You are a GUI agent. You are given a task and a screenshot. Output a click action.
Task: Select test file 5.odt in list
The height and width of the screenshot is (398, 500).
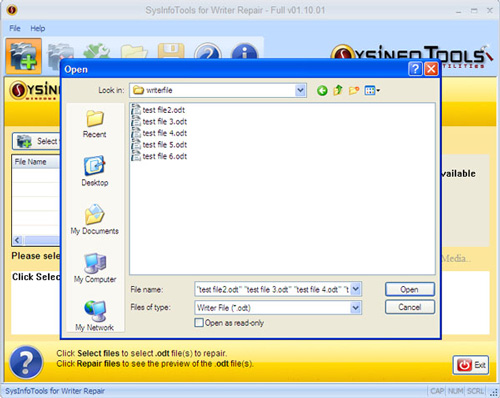tap(160, 145)
